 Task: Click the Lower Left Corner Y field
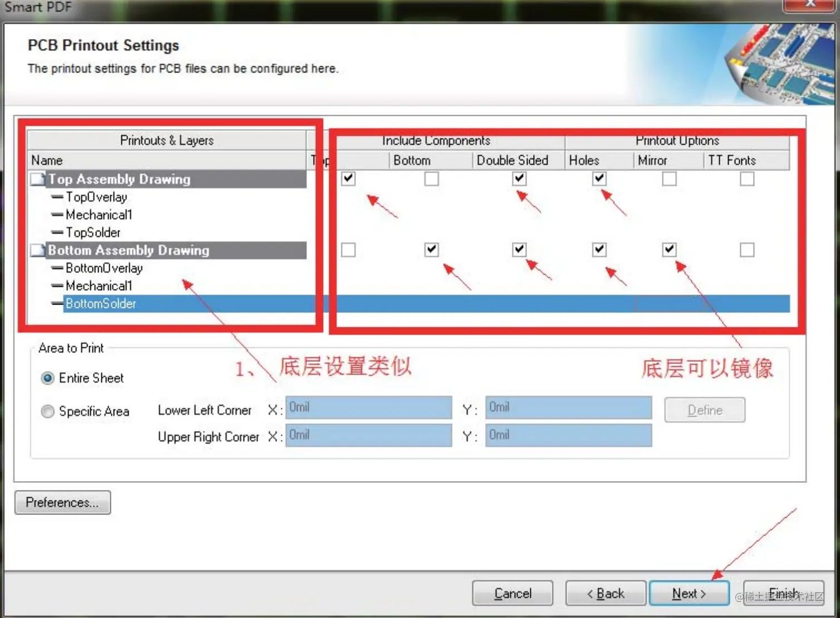pyautogui.click(x=569, y=408)
